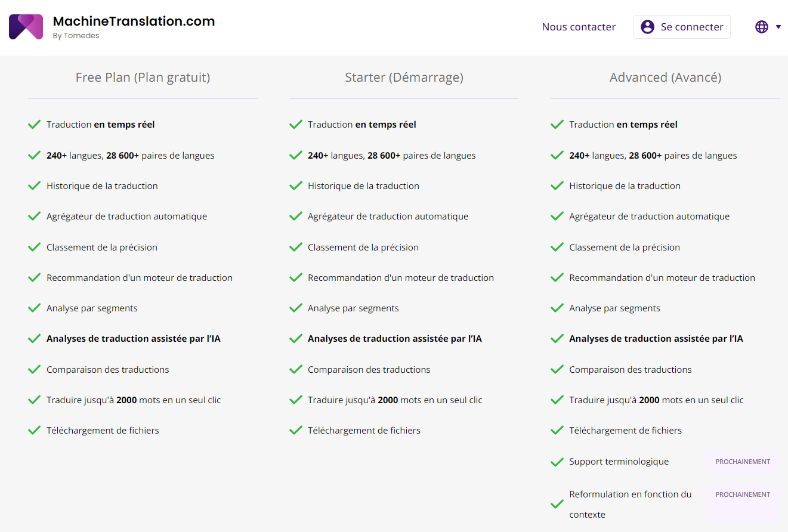Select Starter Classement de la précision text

pyautogui.click(x=363, y=248)
